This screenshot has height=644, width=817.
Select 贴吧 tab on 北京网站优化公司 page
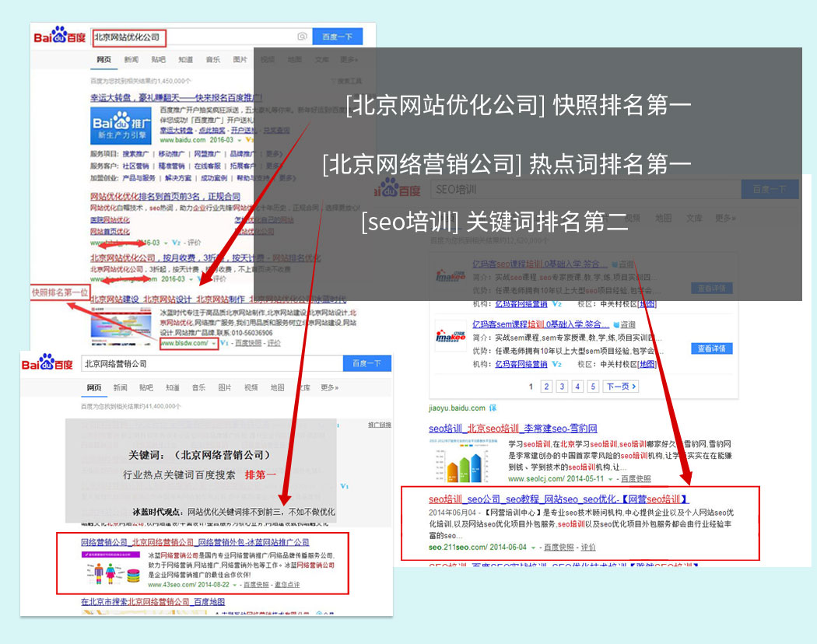click(159, 60)
